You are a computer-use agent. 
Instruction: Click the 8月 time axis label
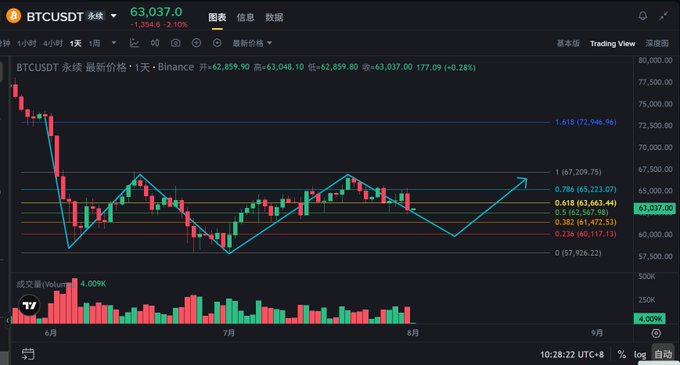click(x=413, y=333)
